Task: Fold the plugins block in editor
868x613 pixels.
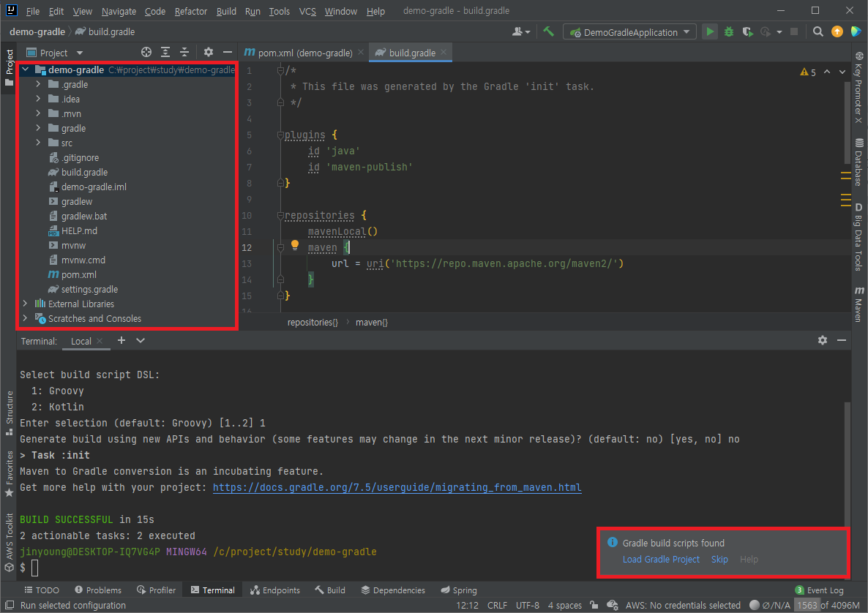Action: point(280,135)
